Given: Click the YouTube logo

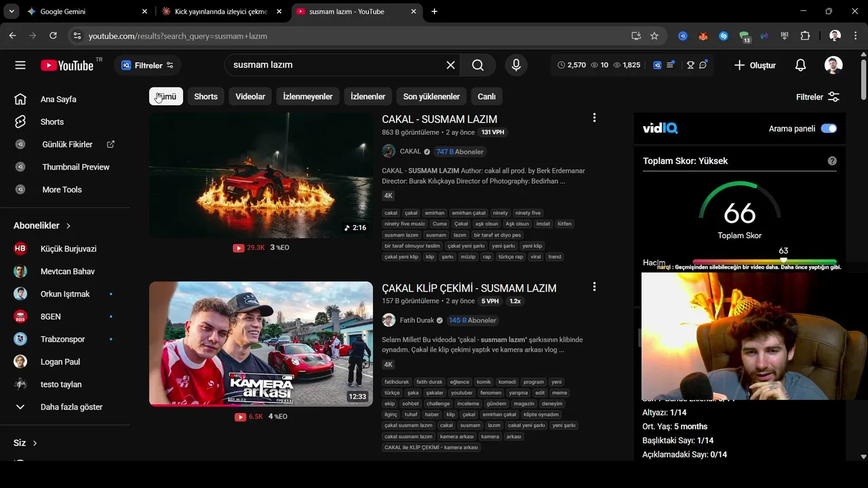Looking at the screenshot, I should [x=67, y=65].
